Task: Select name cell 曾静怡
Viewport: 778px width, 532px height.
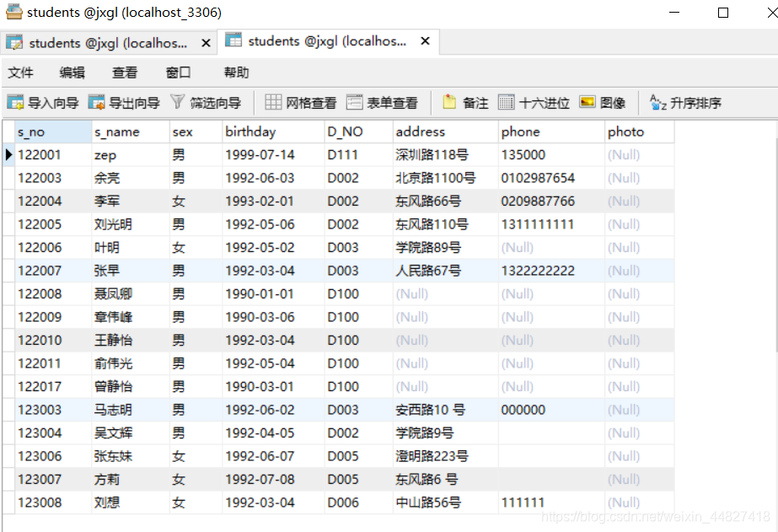Action: click(x=131, y=387)
